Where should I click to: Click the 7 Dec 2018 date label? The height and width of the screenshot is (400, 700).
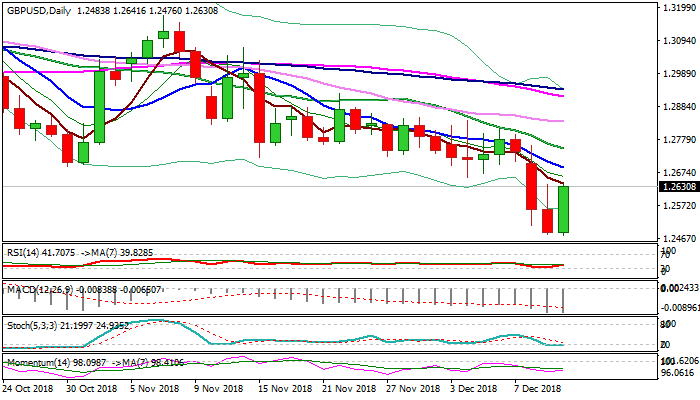pos(536,388)
